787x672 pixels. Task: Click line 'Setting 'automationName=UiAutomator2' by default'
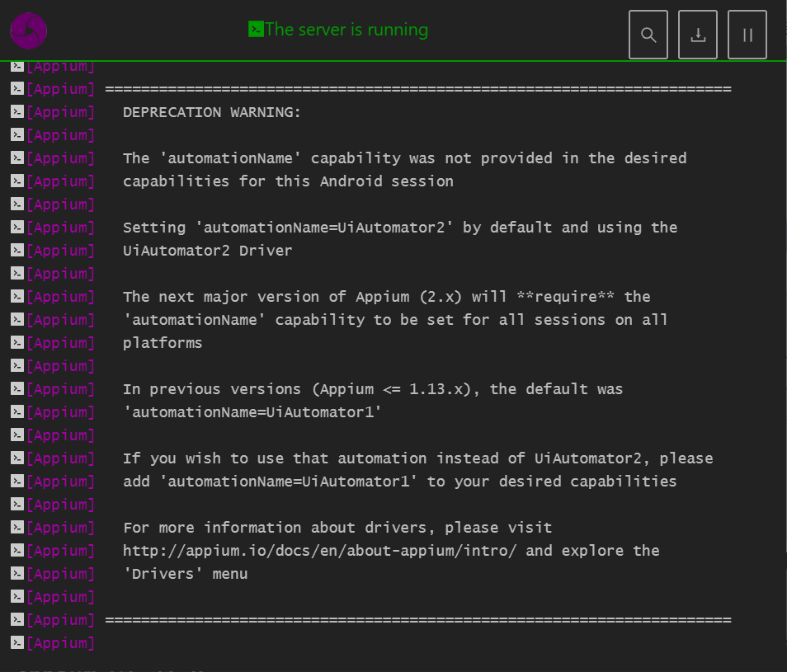coord(400,228)
